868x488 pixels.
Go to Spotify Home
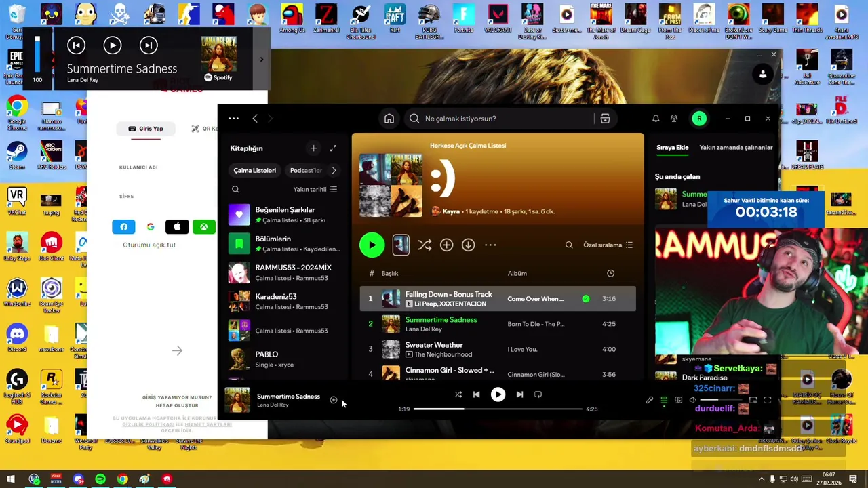[389, 119]
